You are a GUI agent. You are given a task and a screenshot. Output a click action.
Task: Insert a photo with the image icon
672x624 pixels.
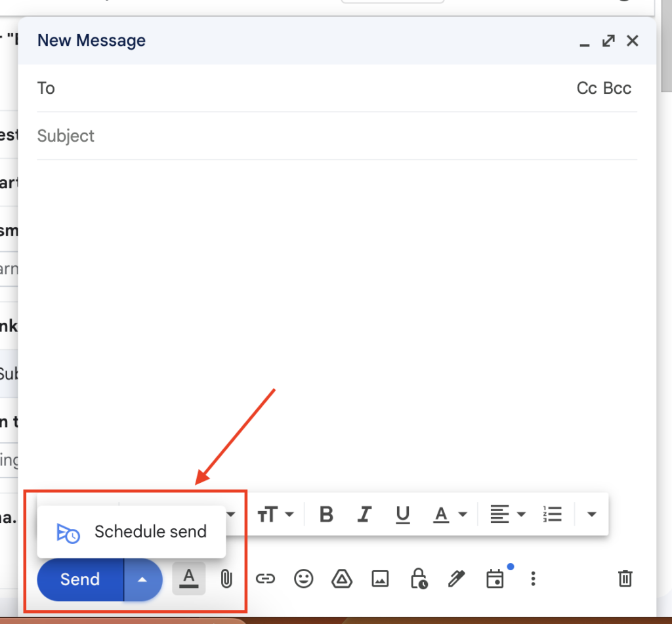380,579
